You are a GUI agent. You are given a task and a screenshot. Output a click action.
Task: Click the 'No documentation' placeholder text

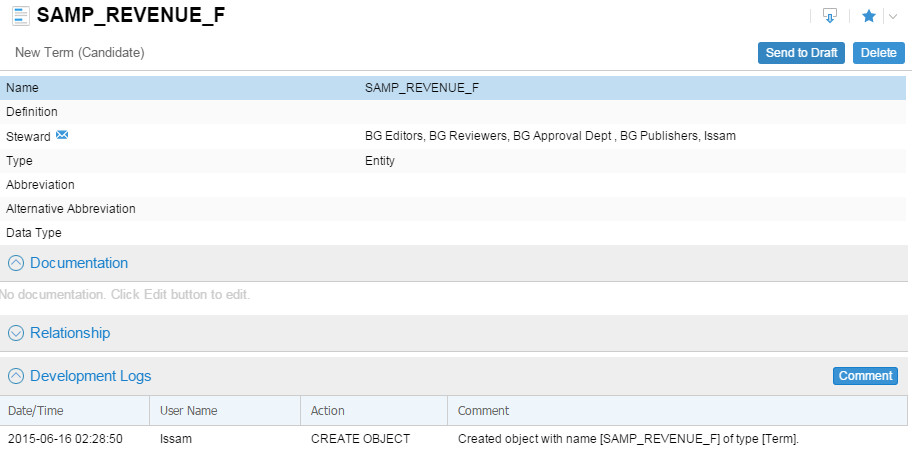click(124, 294)
